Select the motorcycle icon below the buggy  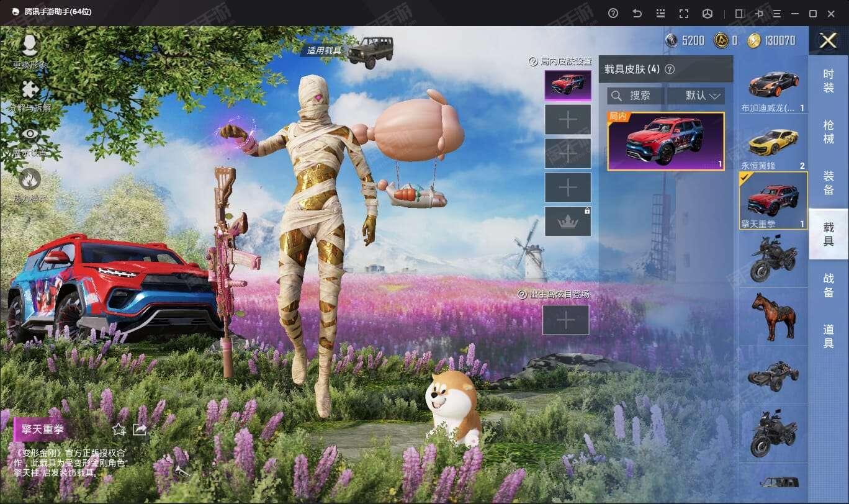(x=773, y=433)
